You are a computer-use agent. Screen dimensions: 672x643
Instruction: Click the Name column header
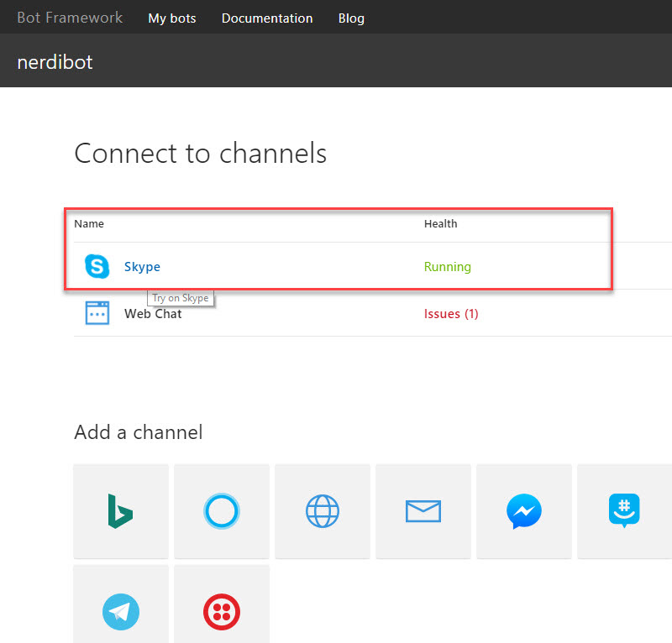(x=89, y=223)
